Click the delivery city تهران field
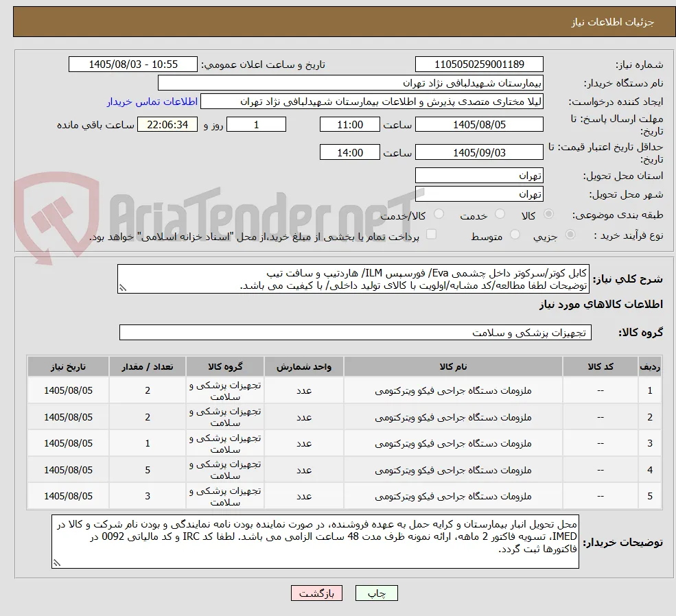 479,194
